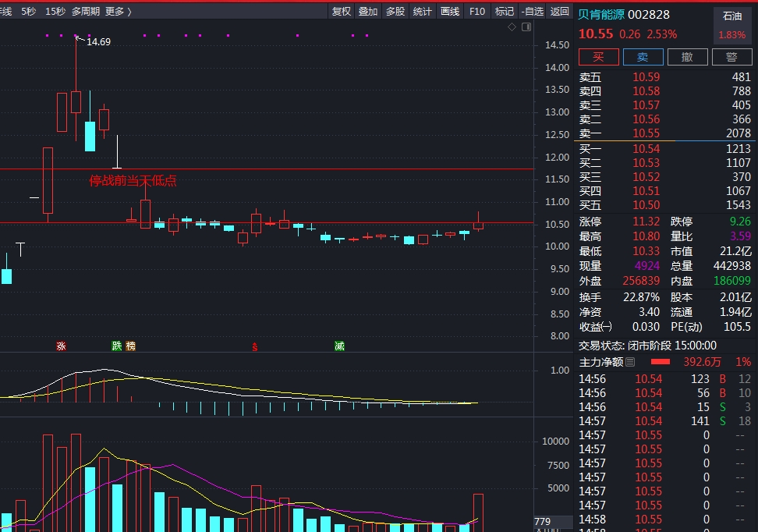Click the 买四 10.51 bid row
This screenshot has height=532, width=758.
[664, 190]
